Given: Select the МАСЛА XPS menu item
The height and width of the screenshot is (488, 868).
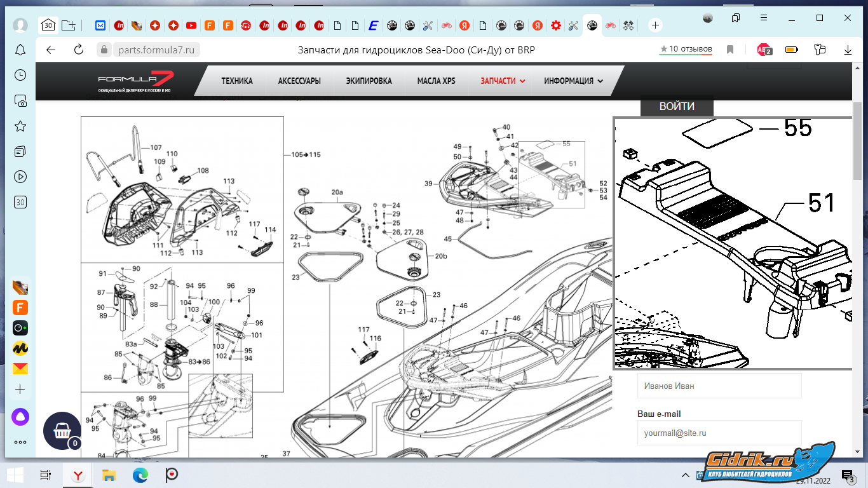Looking at the screenshot, I should 436,81.
